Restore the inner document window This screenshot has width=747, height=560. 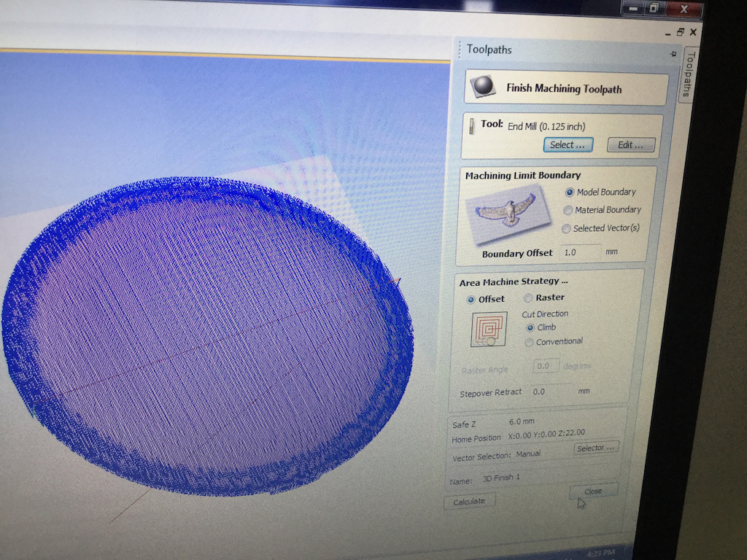point(681,32)
